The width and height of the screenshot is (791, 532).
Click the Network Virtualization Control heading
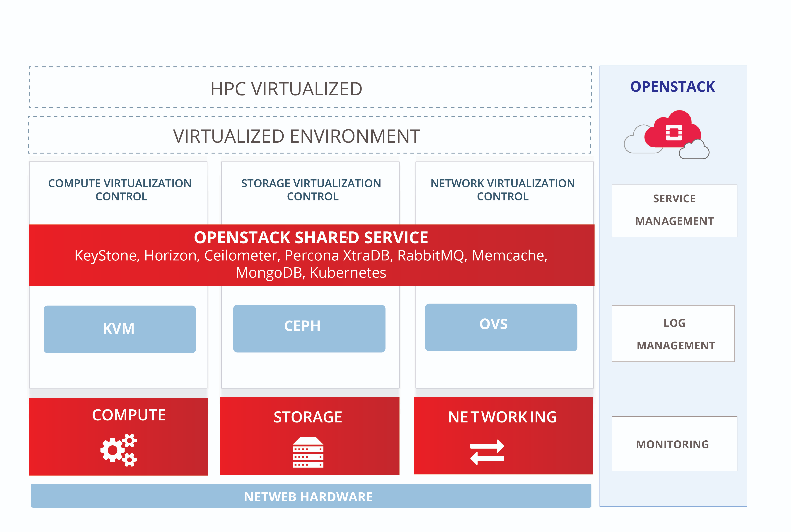(x=503, y=190)
